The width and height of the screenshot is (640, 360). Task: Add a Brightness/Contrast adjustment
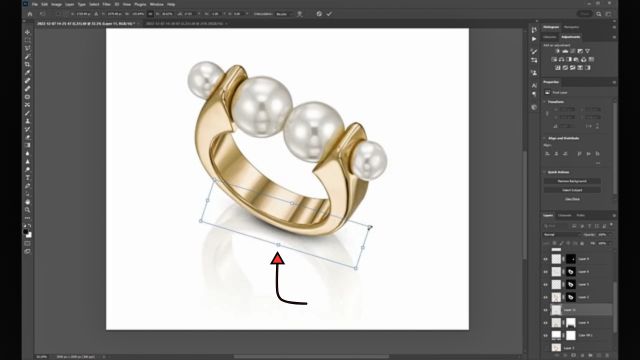558,51
